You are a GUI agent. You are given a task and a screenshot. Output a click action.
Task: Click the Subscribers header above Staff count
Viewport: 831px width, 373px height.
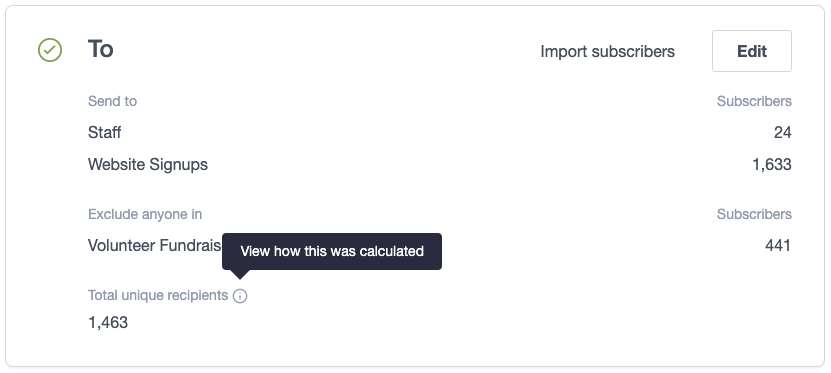pos(754,101)
